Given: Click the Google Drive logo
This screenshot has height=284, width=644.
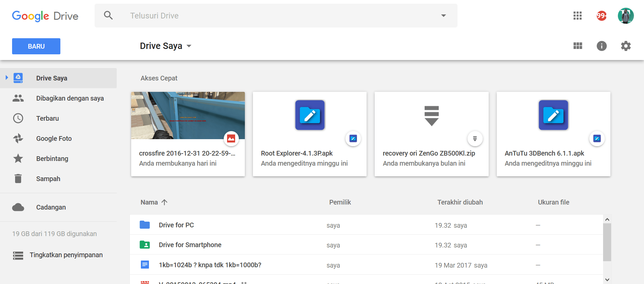Looking at the screenshot, I should pyautogui.click(x=45, y=16).
